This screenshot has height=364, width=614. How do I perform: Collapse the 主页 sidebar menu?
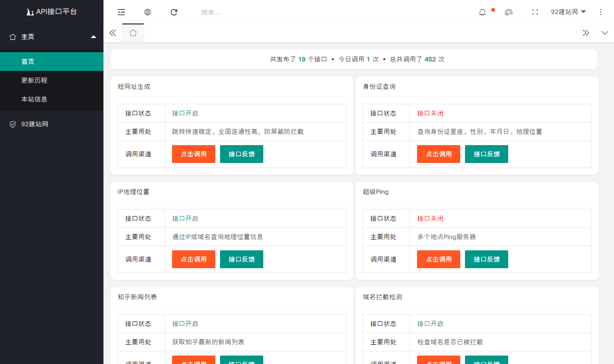click(52, 37)
